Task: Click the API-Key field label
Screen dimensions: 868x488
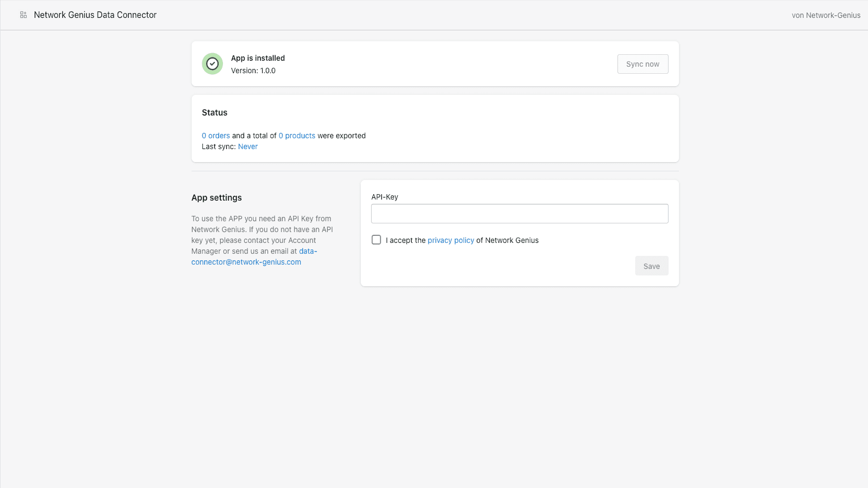Action: pos(384,197)
